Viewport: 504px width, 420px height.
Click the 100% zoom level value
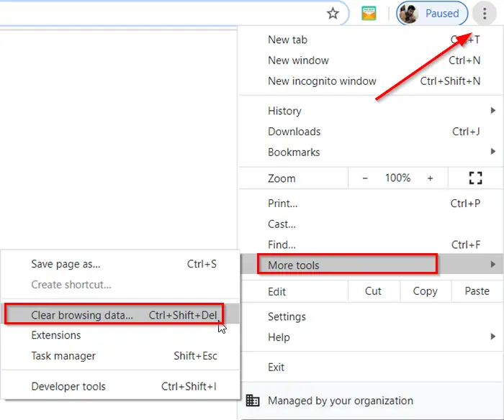[397, 178]
